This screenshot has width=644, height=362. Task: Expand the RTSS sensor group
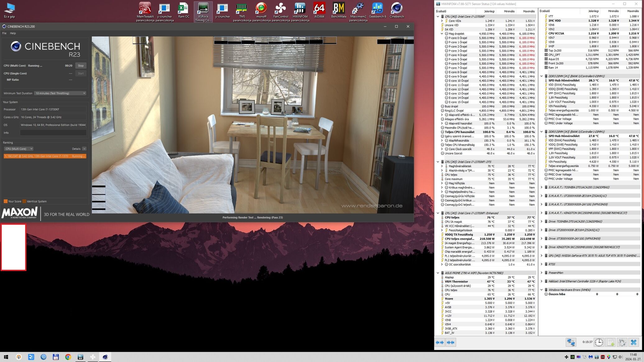541,264
